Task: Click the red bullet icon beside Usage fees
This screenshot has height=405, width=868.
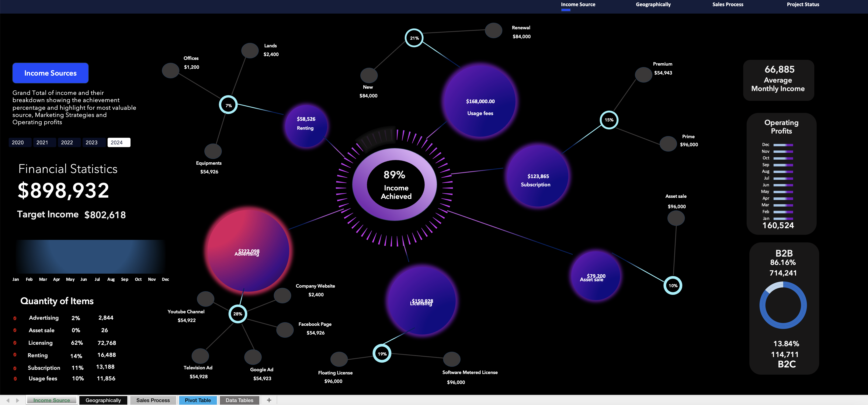Action: point(15,378)
